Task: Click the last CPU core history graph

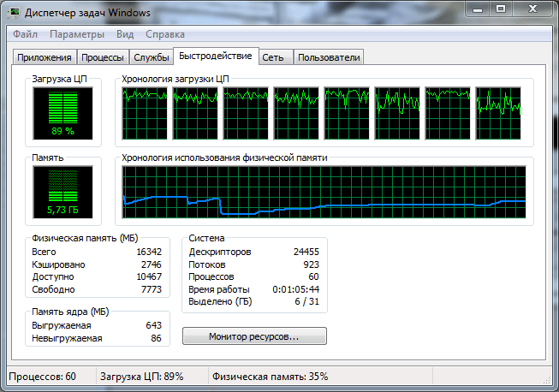Action: [x=498, y=113]
